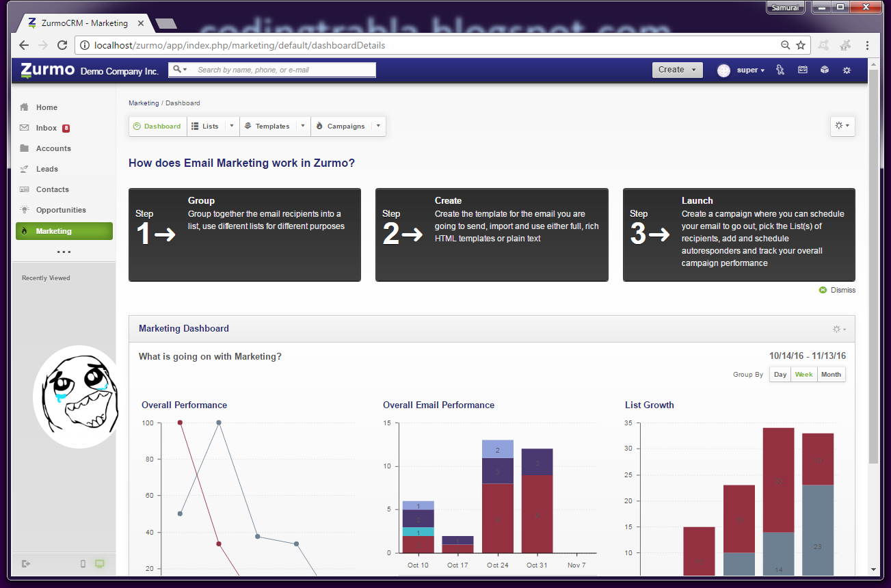This screenshot has width=891, height=588.
Task: Click the Zurmo logo in header
Action: coord(46,70)
